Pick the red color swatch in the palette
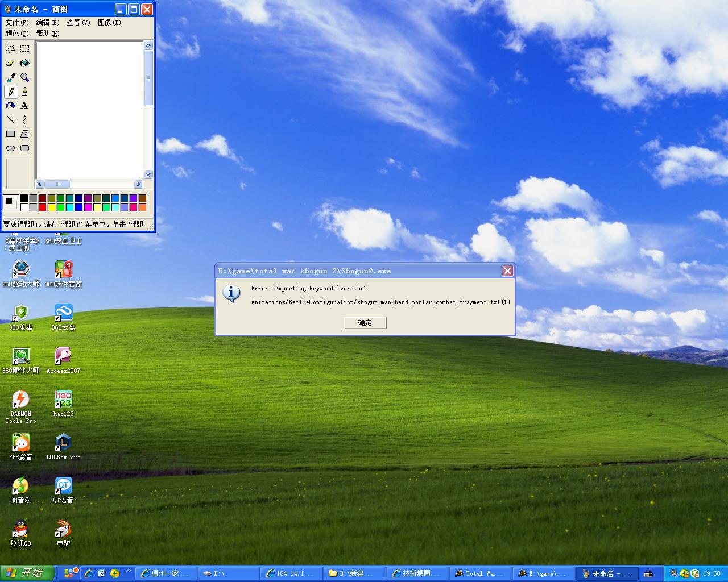This screenshot has height=582, width=728. pyautogui.click(x=42, y=207)
